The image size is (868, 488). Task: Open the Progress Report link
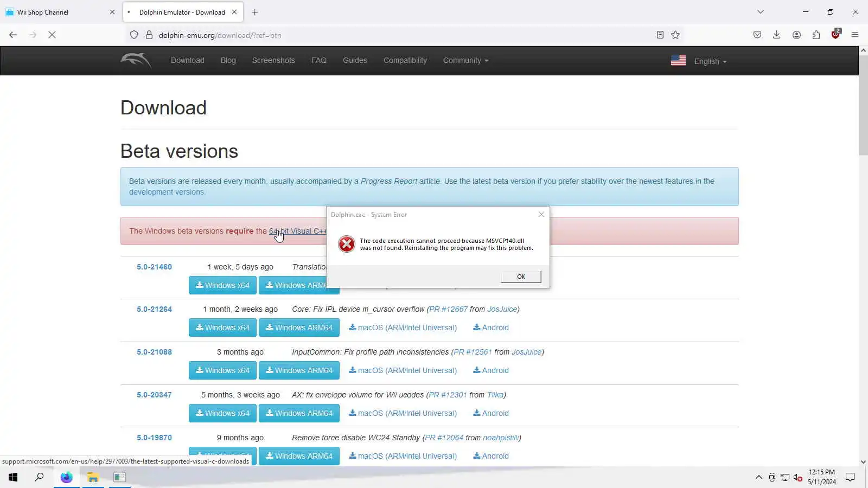[389, 181]
